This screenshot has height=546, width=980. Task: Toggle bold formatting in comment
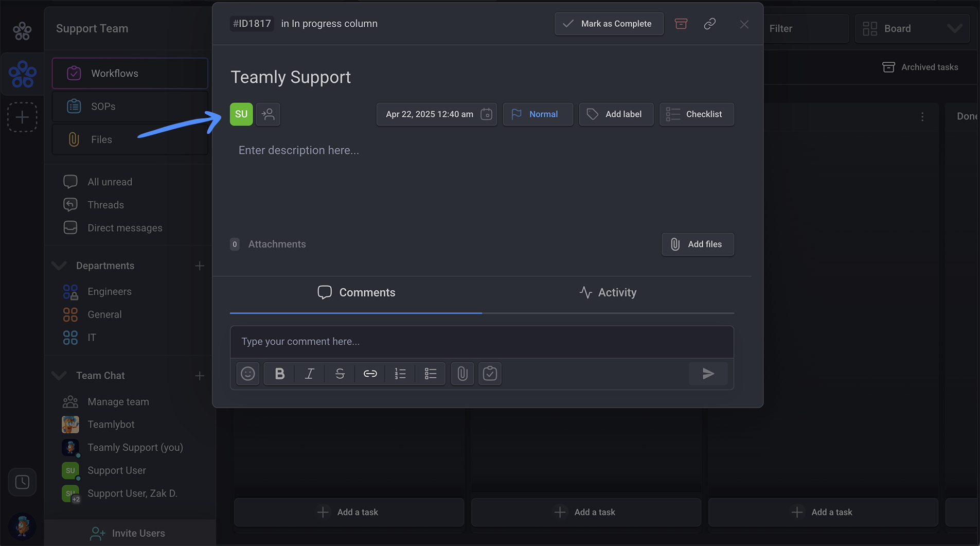click(279, 374)
